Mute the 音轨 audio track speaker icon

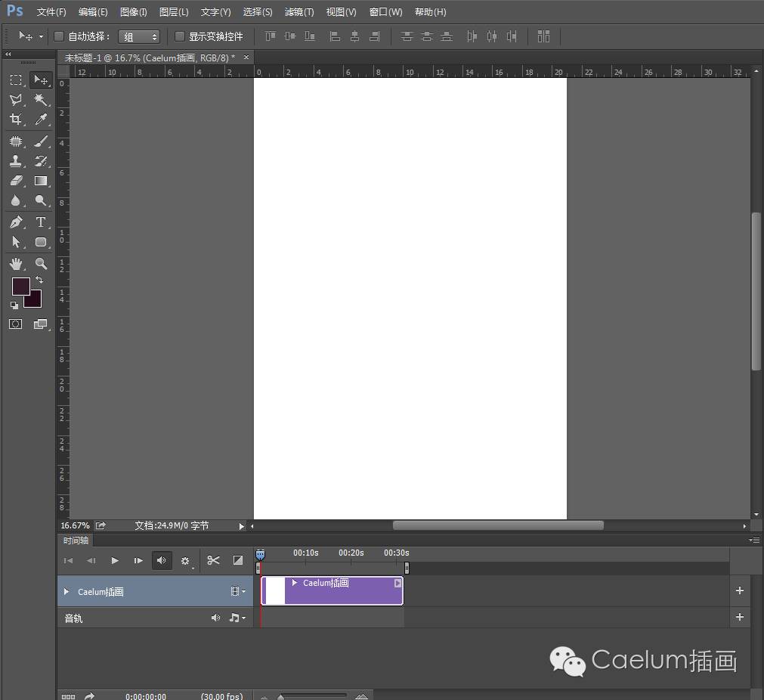[216, 618]
